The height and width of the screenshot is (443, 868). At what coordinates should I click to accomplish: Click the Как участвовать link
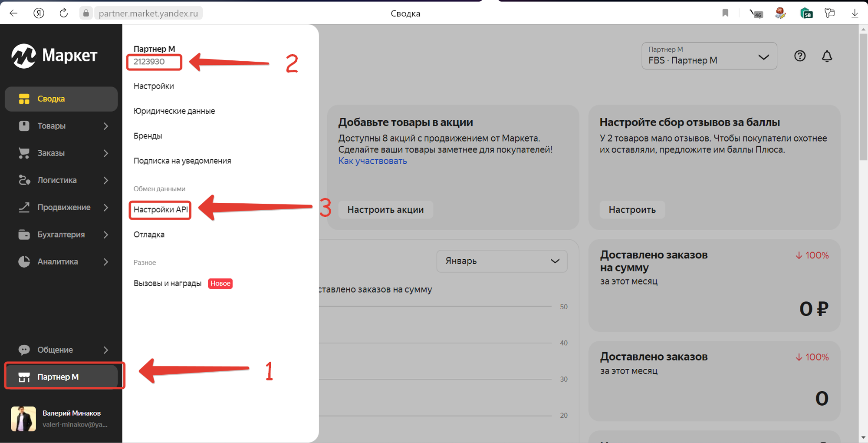(x=372, y=160)
